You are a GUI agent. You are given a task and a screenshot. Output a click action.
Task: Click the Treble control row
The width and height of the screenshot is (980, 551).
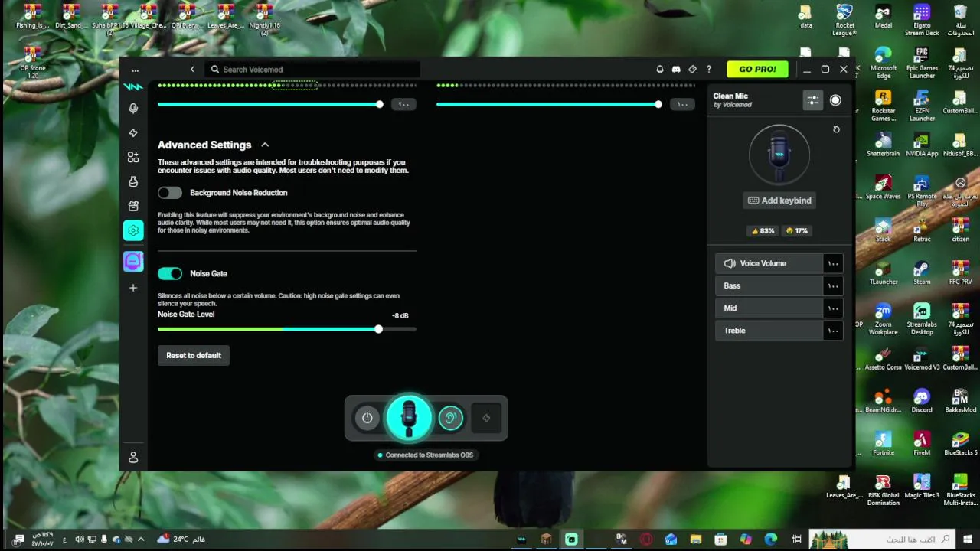(779, 331)
